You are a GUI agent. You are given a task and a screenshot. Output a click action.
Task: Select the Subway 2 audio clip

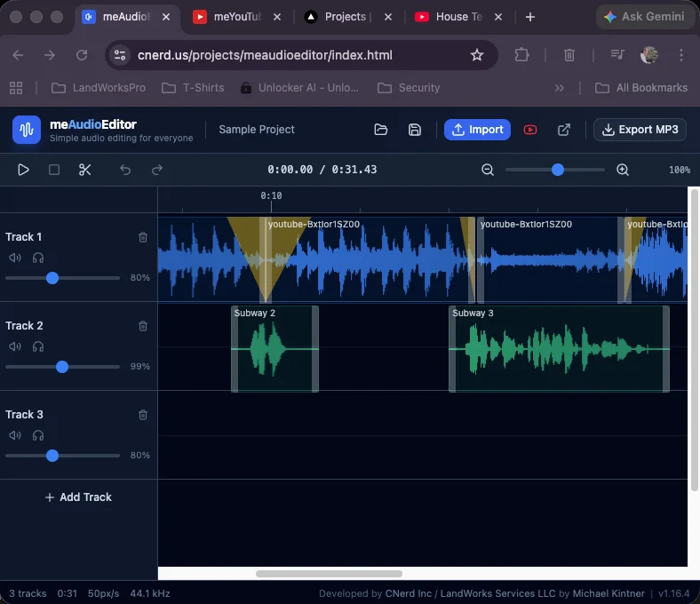coord(274,349)
